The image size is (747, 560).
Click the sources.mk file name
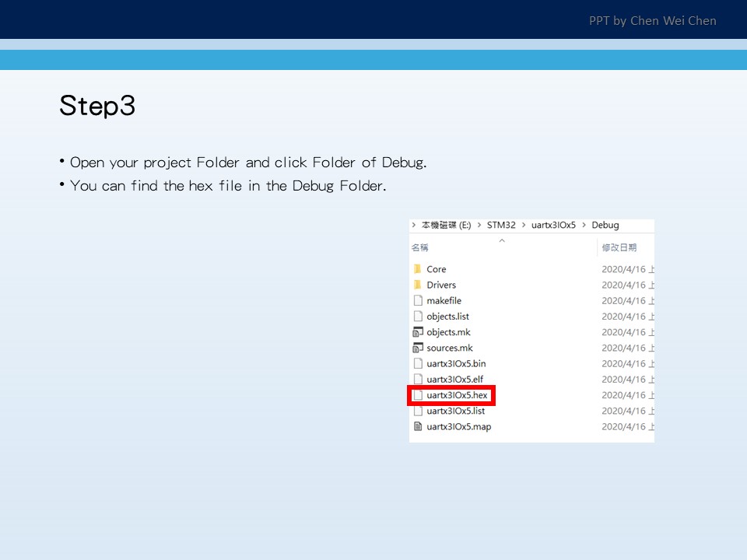[x=450, y=348]
